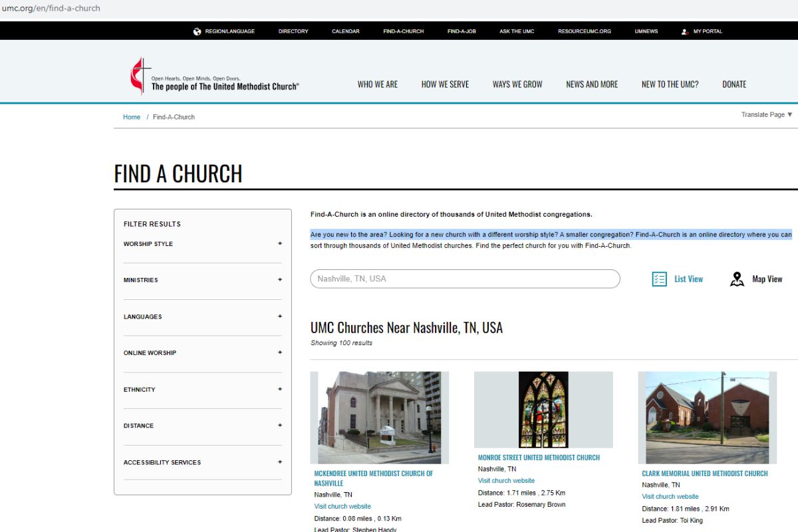The width and height of the screenshot is (798, 532).
Task: Click the Nashville location search field
Action: click(465, 279)
